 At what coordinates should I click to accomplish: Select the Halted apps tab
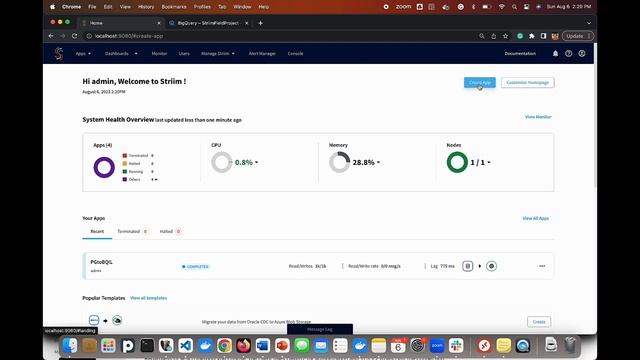point(170,231)
